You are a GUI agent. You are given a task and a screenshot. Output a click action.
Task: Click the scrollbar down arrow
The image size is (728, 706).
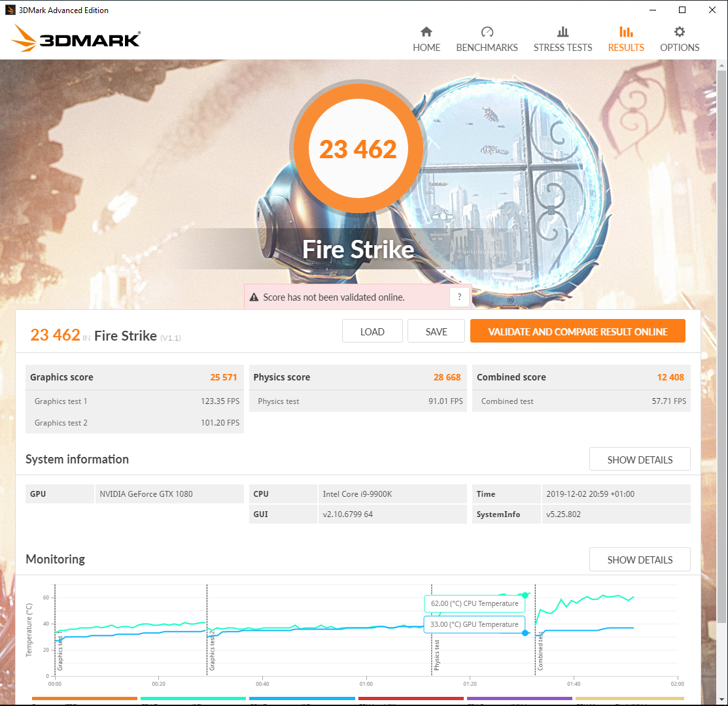click(721, 699)
